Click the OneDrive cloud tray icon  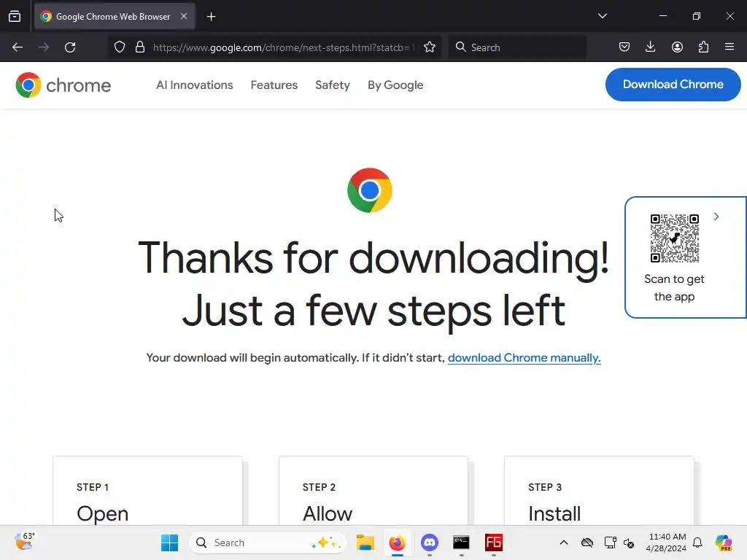click(587, 542)
